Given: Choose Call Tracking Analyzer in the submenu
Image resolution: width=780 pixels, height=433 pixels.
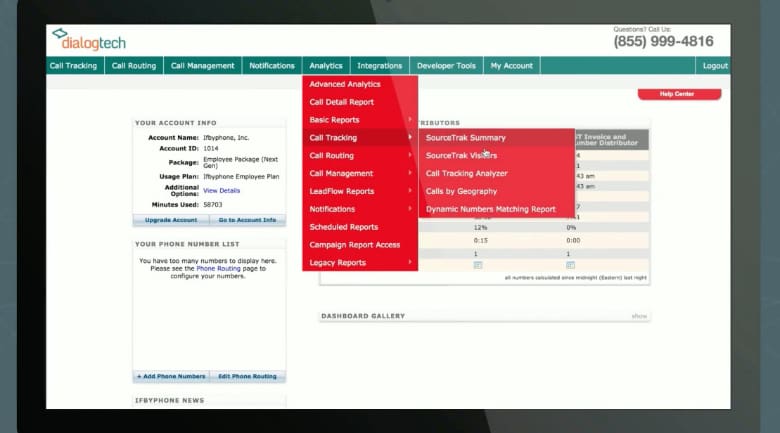Looking at the screenshot, I should pyautogui.click(x=466, y=174).
